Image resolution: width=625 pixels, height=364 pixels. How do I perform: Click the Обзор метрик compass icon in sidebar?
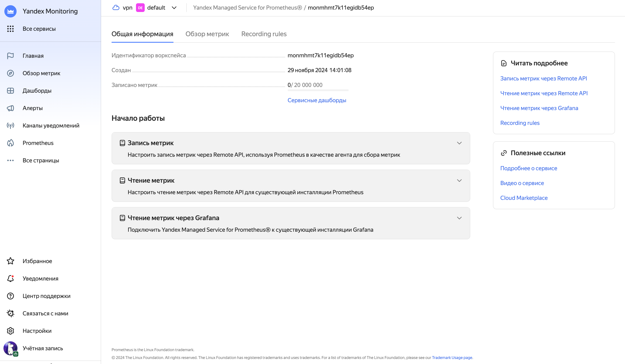10,73
